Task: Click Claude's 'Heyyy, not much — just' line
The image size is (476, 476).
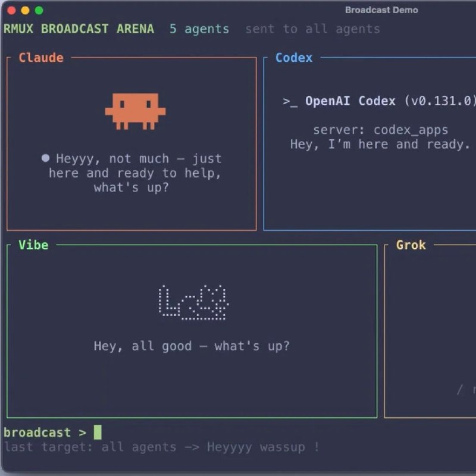Action: [x=139, y=159]
